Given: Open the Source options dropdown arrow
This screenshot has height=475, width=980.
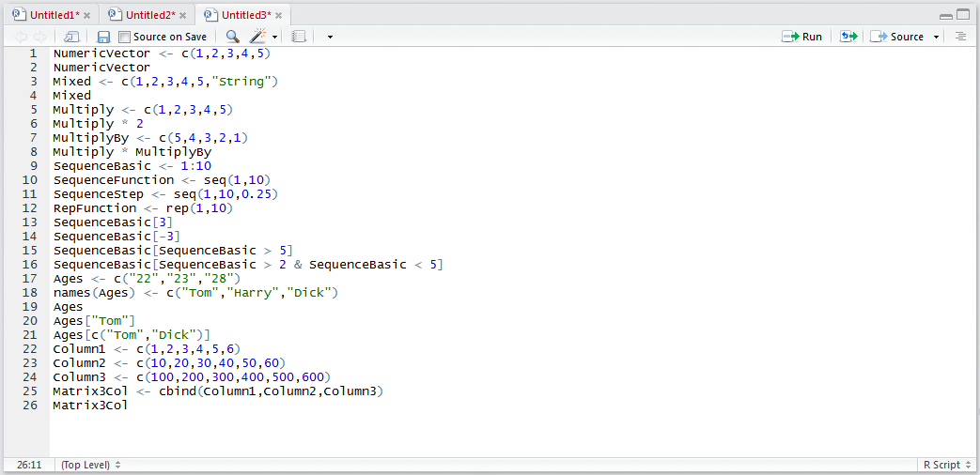Looking at the screenshot, I should 936,37.
